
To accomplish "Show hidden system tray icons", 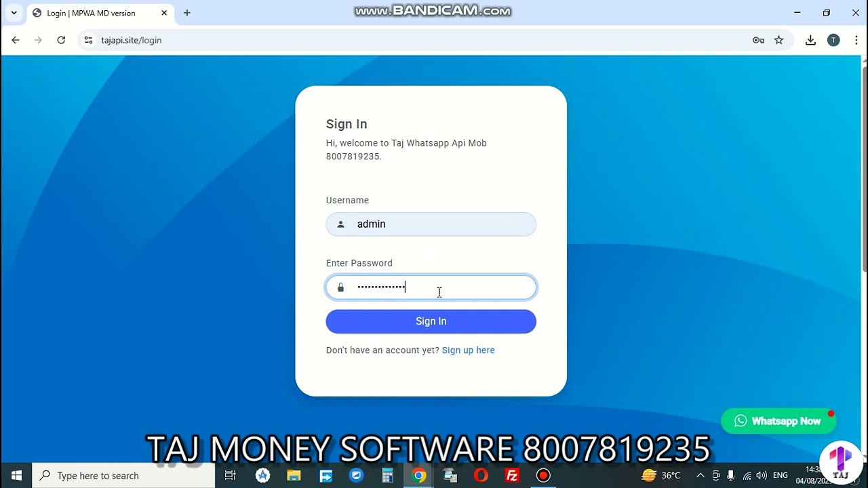I will [701, 476].
